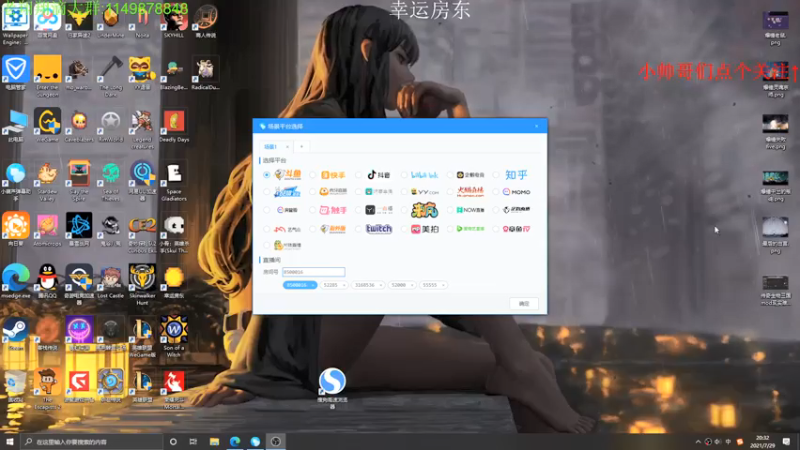Image resolution: width=800 pixels, height=450 pixels.
Task: Open Task View on the taskbar
Action: pos(193,441)
